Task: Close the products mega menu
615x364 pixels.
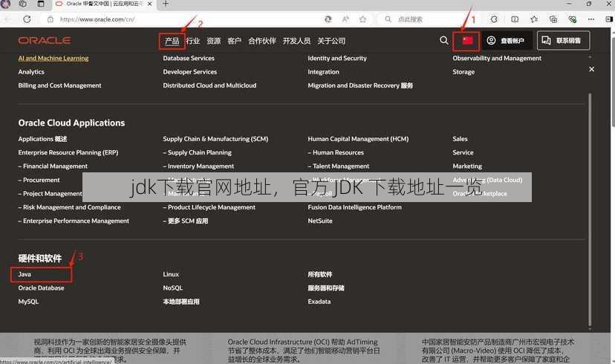Action: [591, 69]
